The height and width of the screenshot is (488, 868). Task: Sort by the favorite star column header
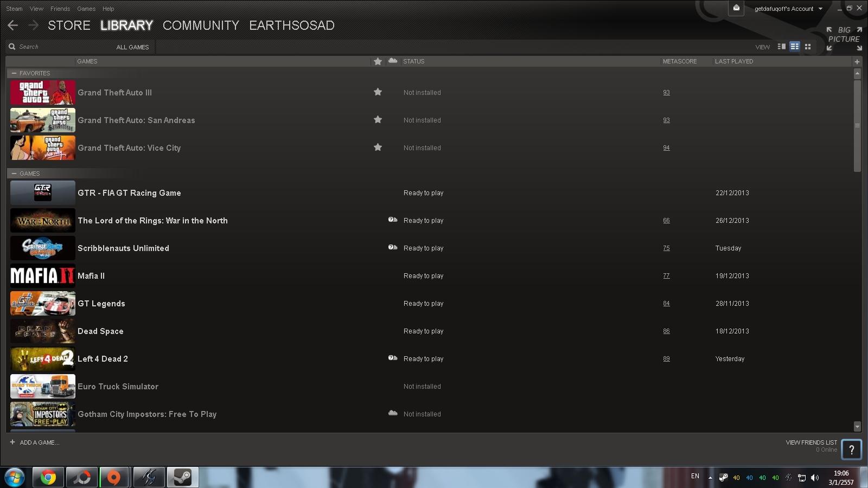tap(378, 61)
